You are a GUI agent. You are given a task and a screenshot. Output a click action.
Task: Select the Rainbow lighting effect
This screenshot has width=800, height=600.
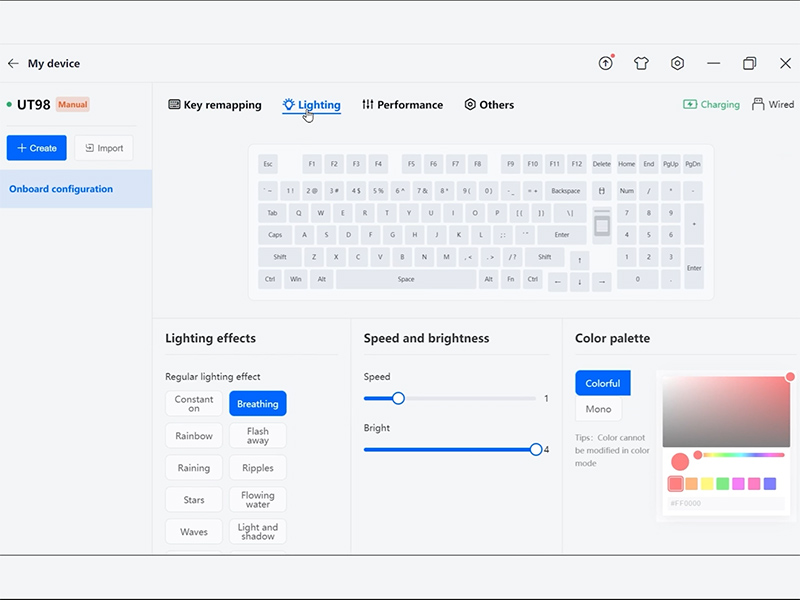[x=194, y=436]
